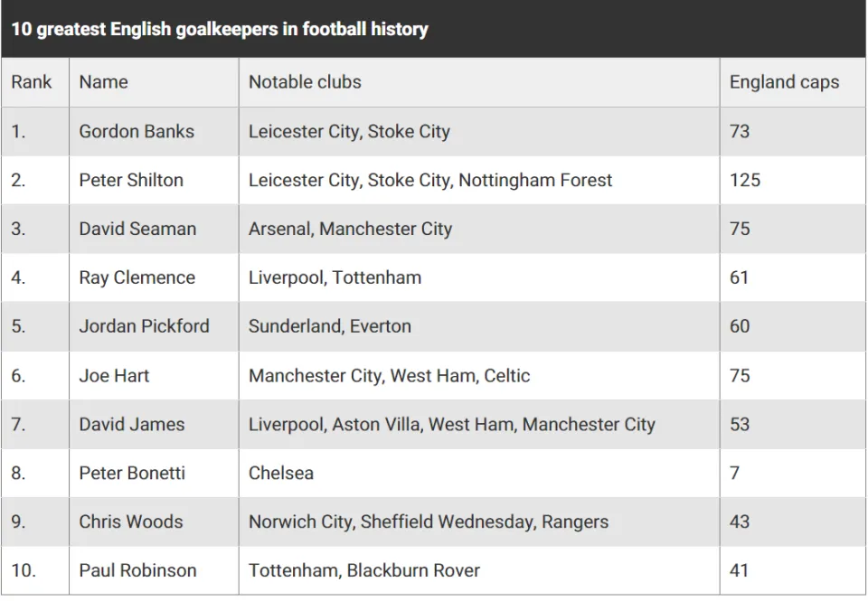The width and height of the screenshot is (868, 601).
Task: Click the England caps column header
Action: (793, 82)
